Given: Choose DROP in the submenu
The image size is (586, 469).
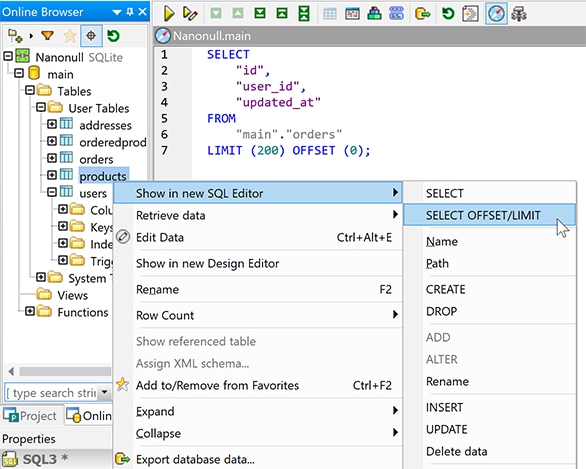Looking at the screenshot, I should [x=490, y=311].
